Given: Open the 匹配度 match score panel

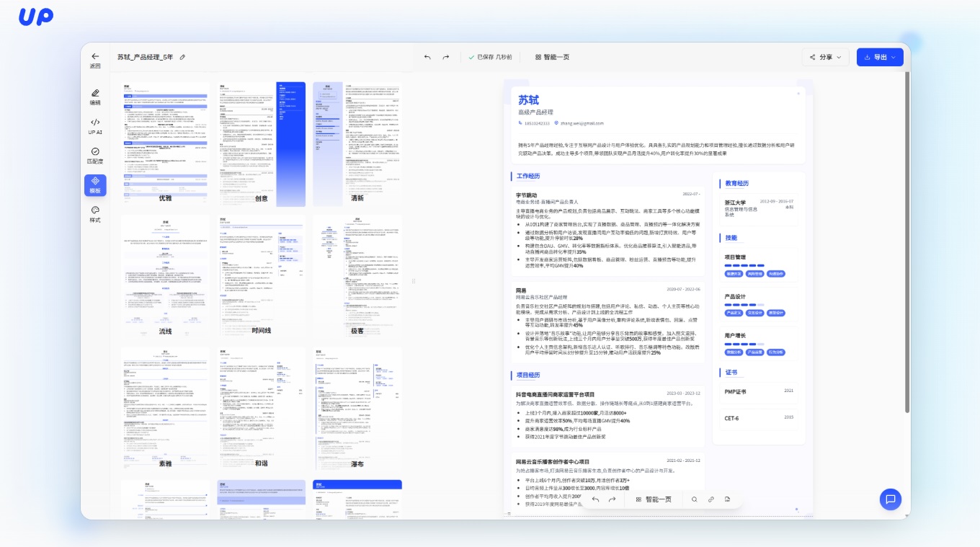Looking at the screenshot, I should point(95,156).
